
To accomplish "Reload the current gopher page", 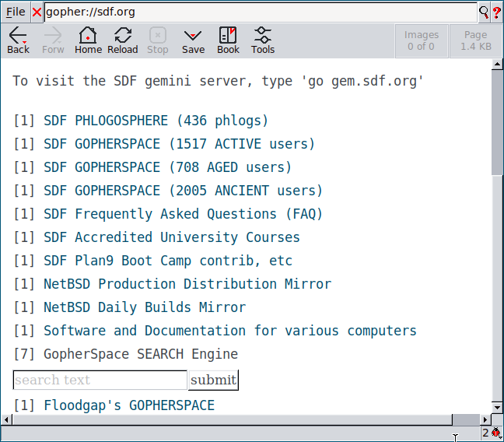I will pos(122,40).
